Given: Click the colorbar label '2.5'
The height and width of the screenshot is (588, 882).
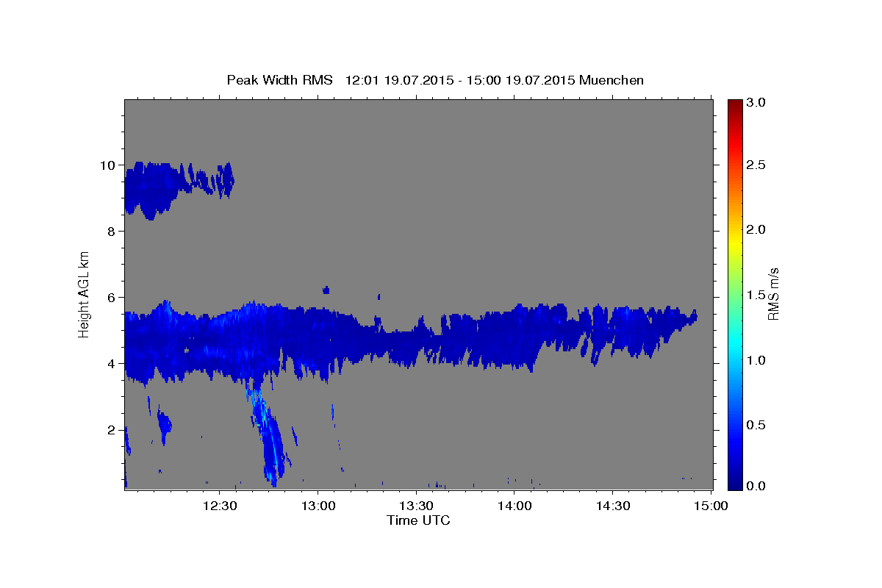Looking at the screenshot, I should point(757,165).
